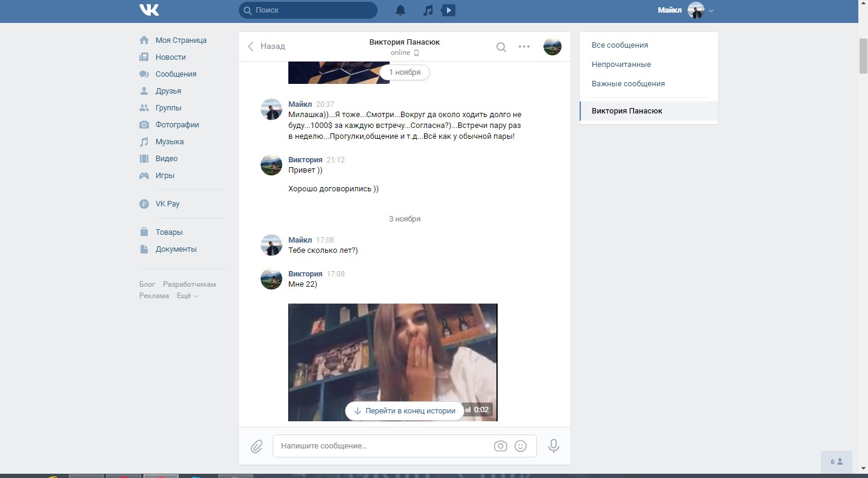Open the emoji smiley picker
This screenshot has width=868, height=478.
521,446
